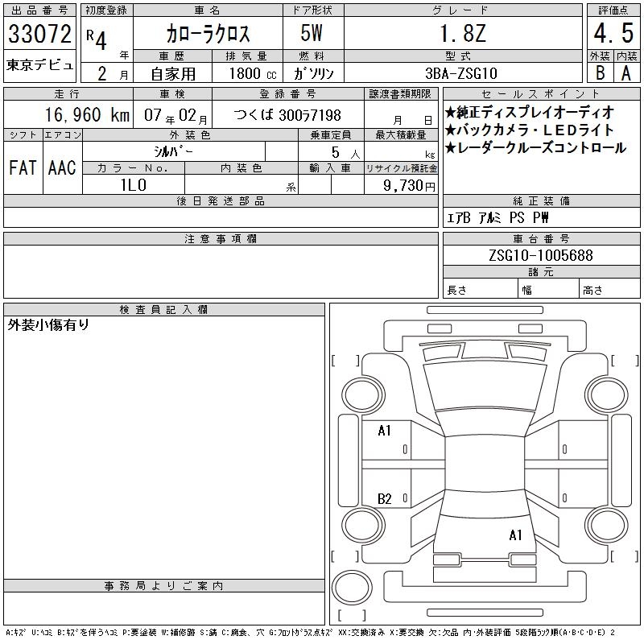
Task: Click the 検査員記入欄 header
Action: pos(164,309)
